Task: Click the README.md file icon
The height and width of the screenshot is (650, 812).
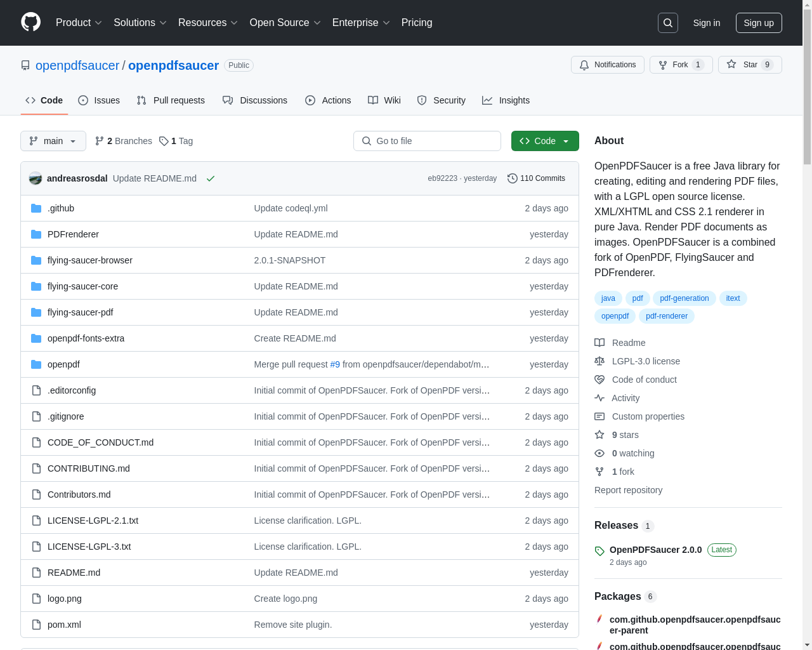Action: click(x=36, y=573)
